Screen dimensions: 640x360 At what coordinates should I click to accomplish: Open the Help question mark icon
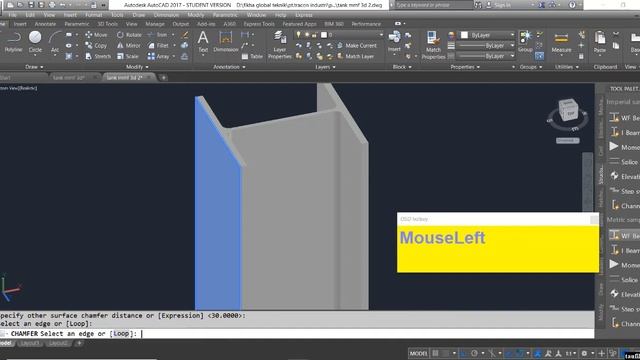(x=572, y=5)
